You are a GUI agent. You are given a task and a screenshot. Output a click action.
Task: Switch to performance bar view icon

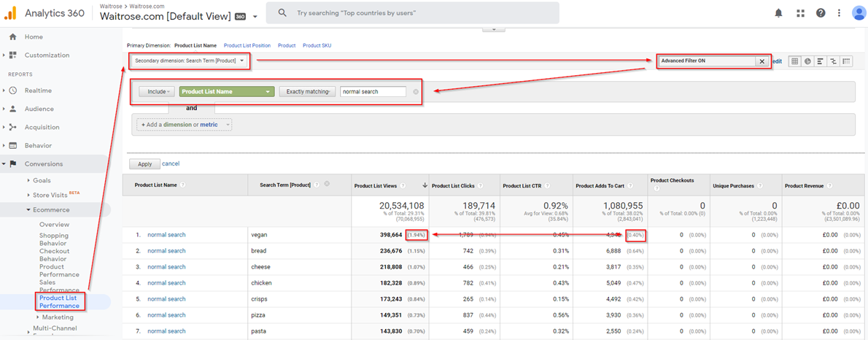(821, 61)
